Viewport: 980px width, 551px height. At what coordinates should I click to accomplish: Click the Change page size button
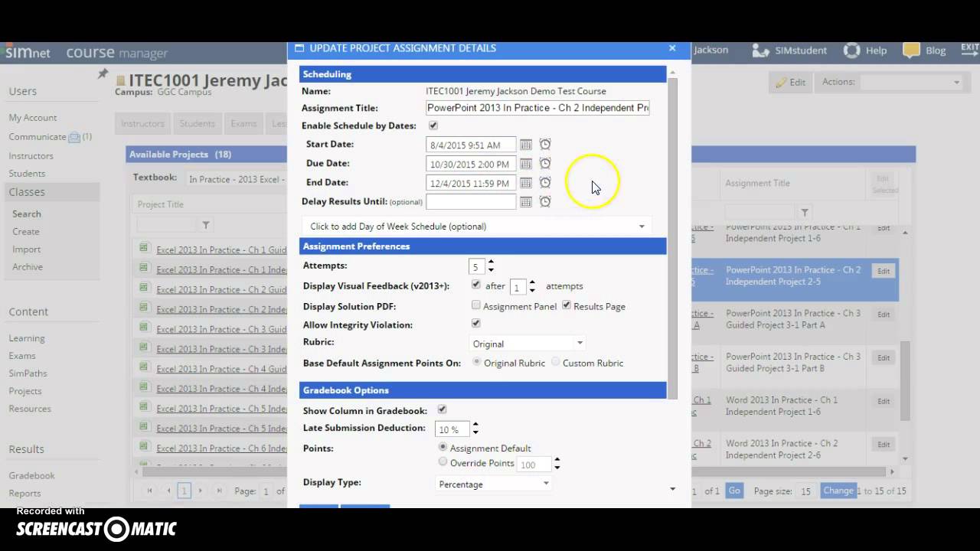pos(838,491)
